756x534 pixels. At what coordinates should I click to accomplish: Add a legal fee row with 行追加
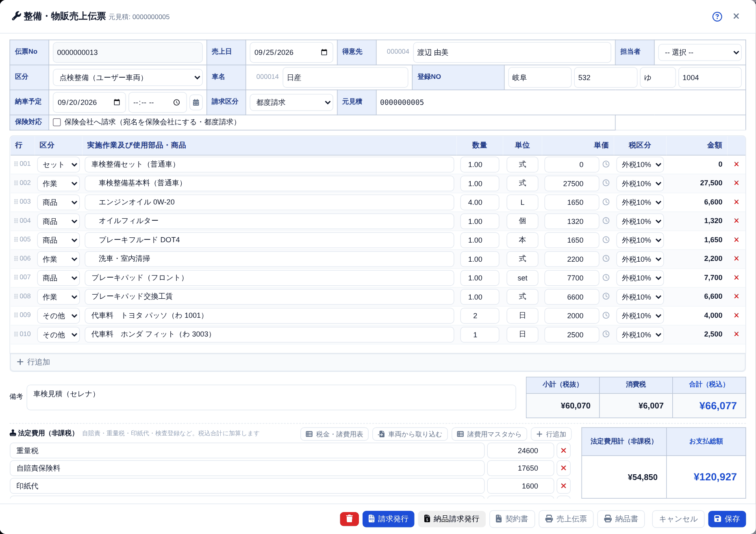(x=551, y=434)
